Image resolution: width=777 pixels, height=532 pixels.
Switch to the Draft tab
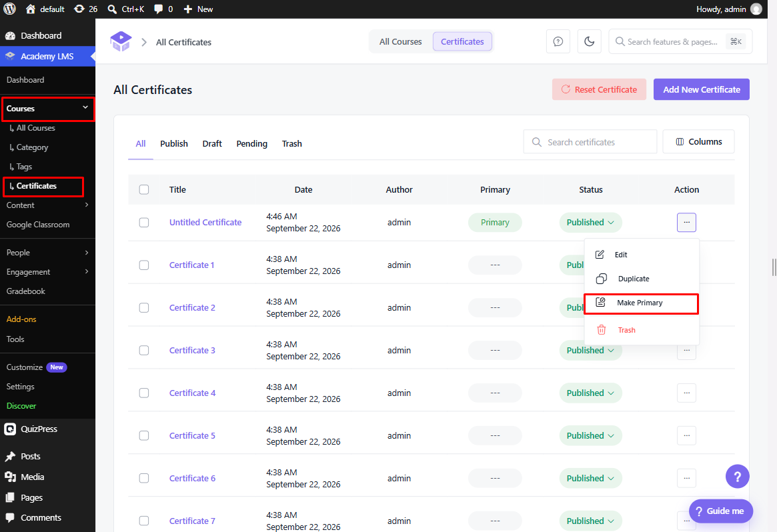[212, 143]
